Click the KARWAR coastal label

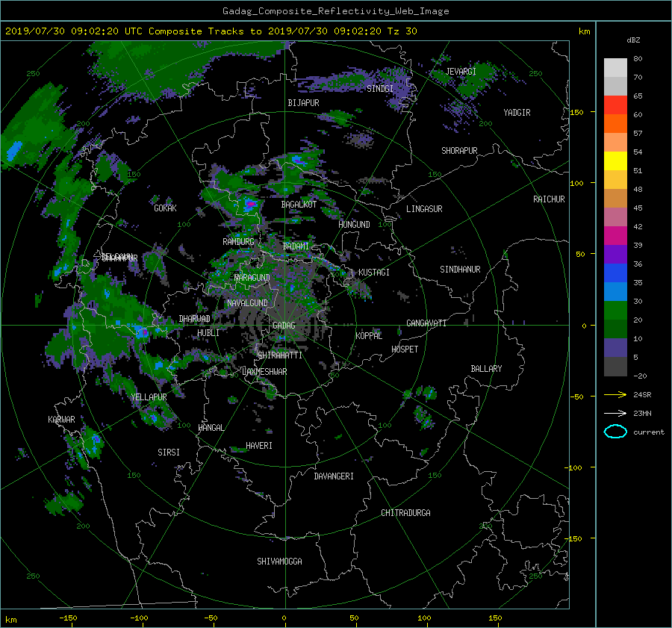pos(61,419)
